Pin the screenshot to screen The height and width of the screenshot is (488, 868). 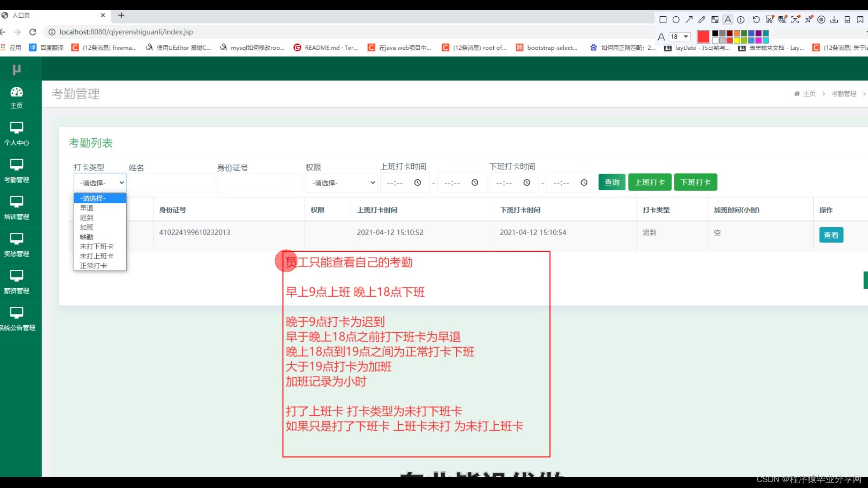click(x=809, y=19)
